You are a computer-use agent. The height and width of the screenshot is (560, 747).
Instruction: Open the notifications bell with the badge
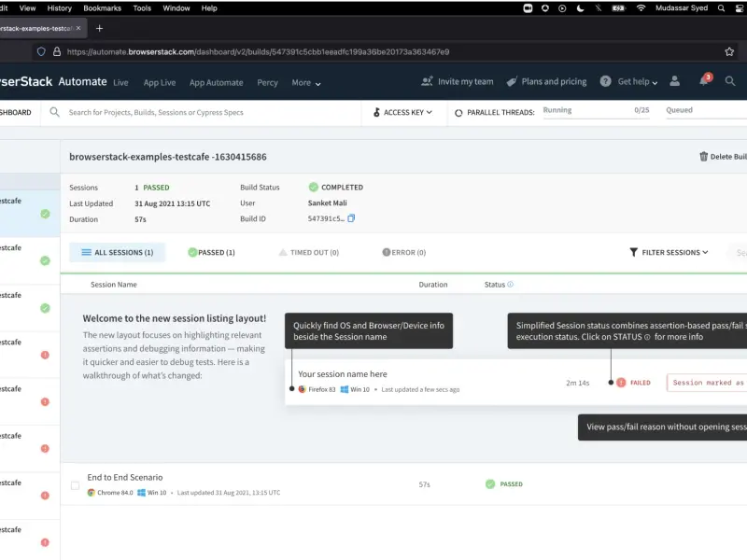click(705, 80)
